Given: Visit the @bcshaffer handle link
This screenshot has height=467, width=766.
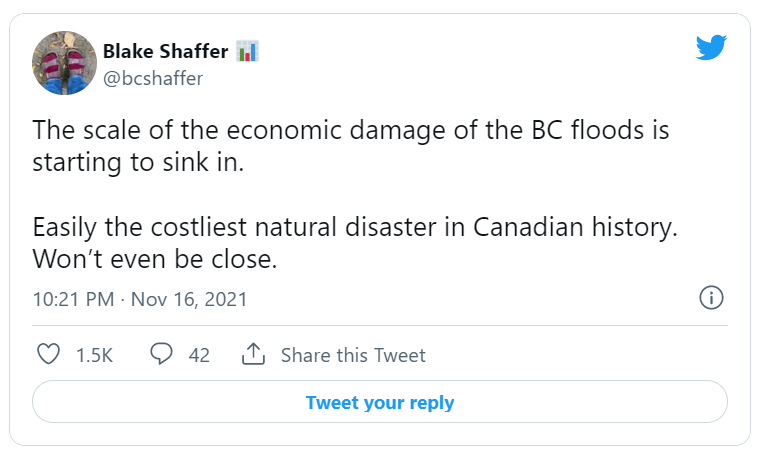Looking at the screenshot, I should (x=152, y=77).
